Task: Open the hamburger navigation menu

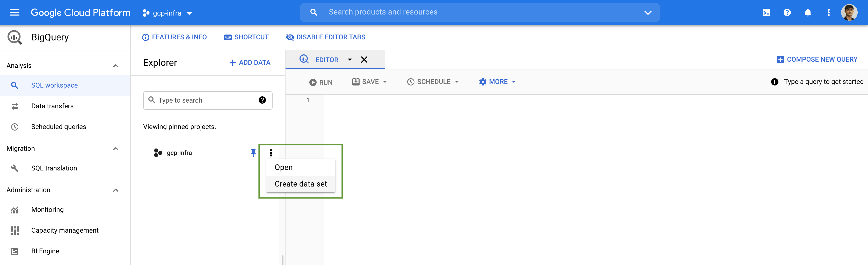Action: click(14, 12)
